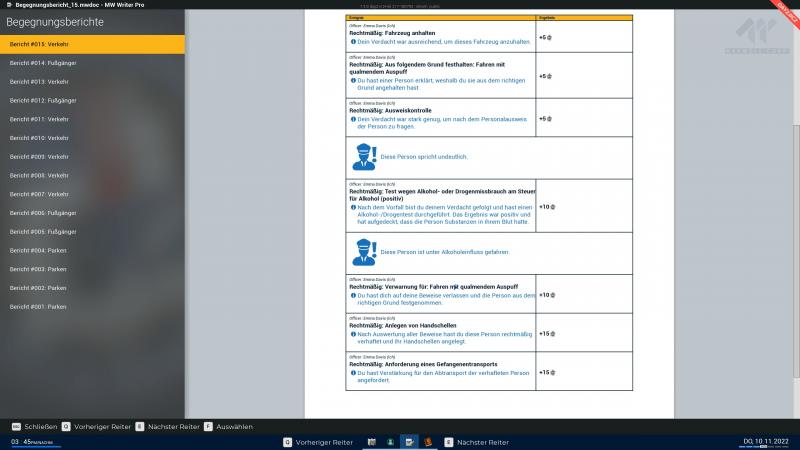Screen dimensions: 800x450
Task: Click the F key icon beside Auswählen
Action: 208,427
